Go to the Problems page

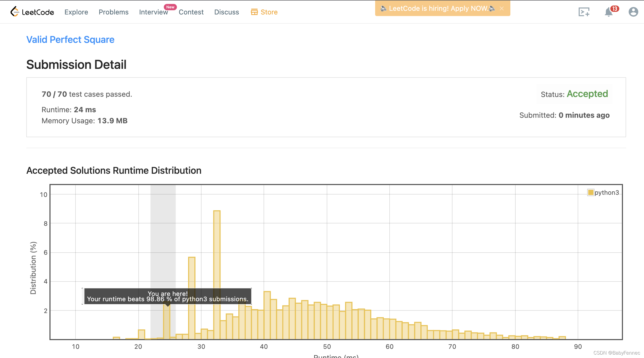click(113, 12)
